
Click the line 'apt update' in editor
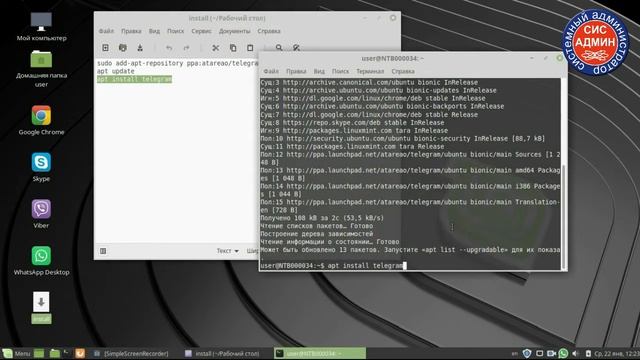[x=116, y=71]
